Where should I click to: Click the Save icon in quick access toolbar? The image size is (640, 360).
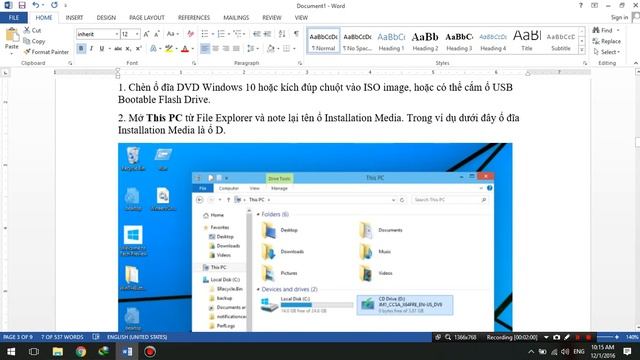click(x=22, y=5)
